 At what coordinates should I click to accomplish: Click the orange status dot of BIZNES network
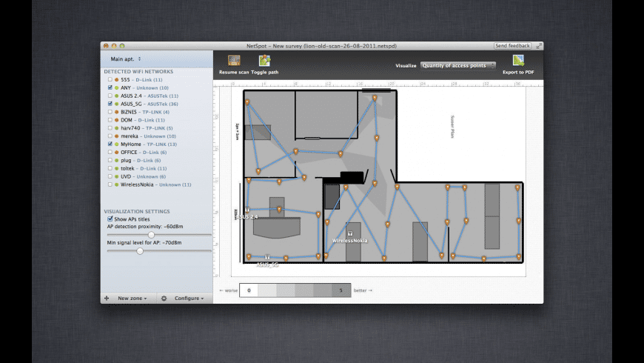coord(117,112)
